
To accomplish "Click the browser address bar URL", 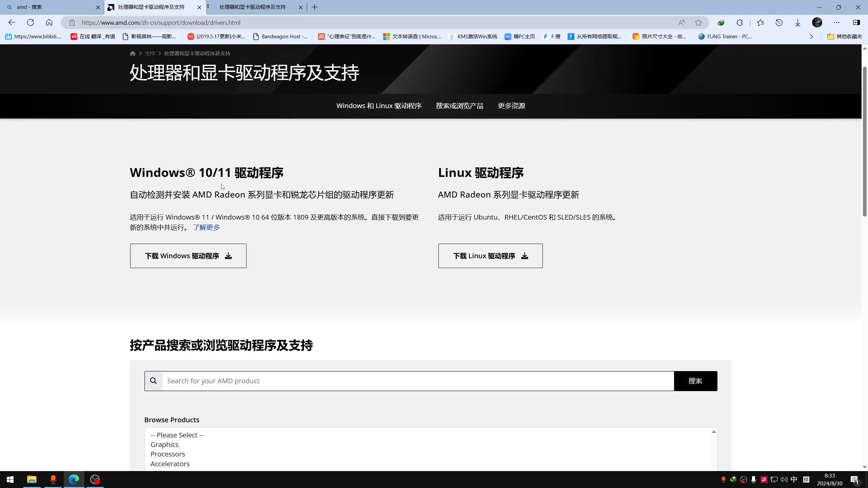I will tap(161, 23).
